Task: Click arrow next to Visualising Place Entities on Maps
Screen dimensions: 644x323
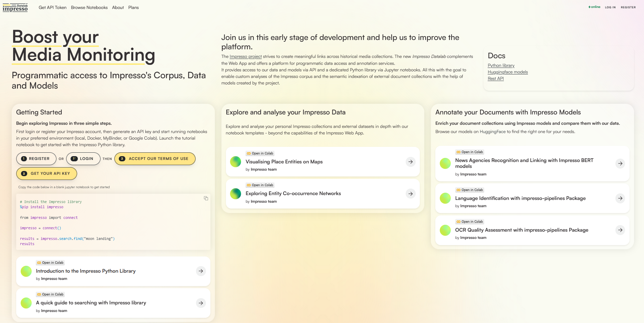Action: point(411,162)
